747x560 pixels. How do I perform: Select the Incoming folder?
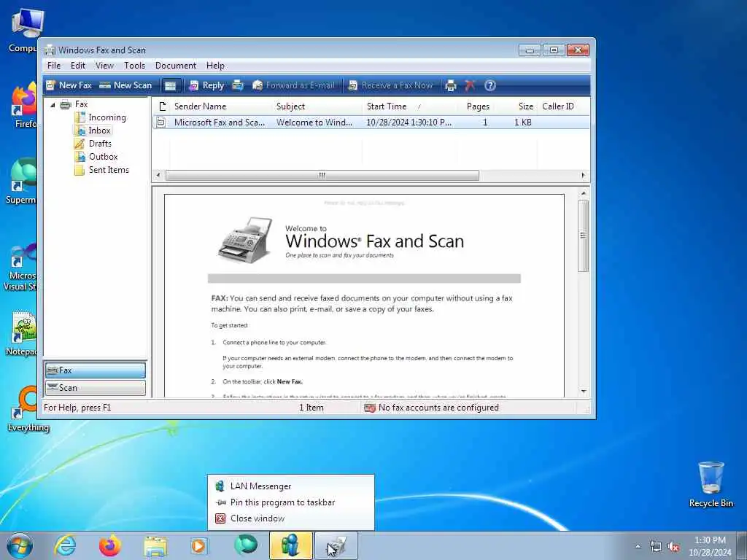(107, 117)
